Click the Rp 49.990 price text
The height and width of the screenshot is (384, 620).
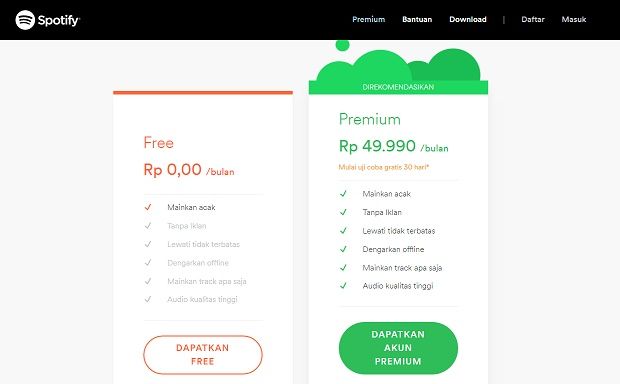(377, 146)
